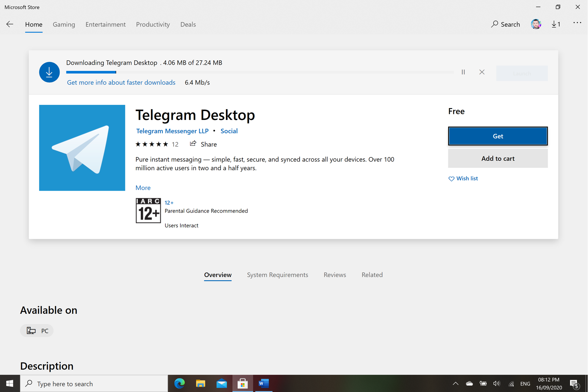
Task: Click the IARC 12+ rating badge
Action: click(148, 210)
